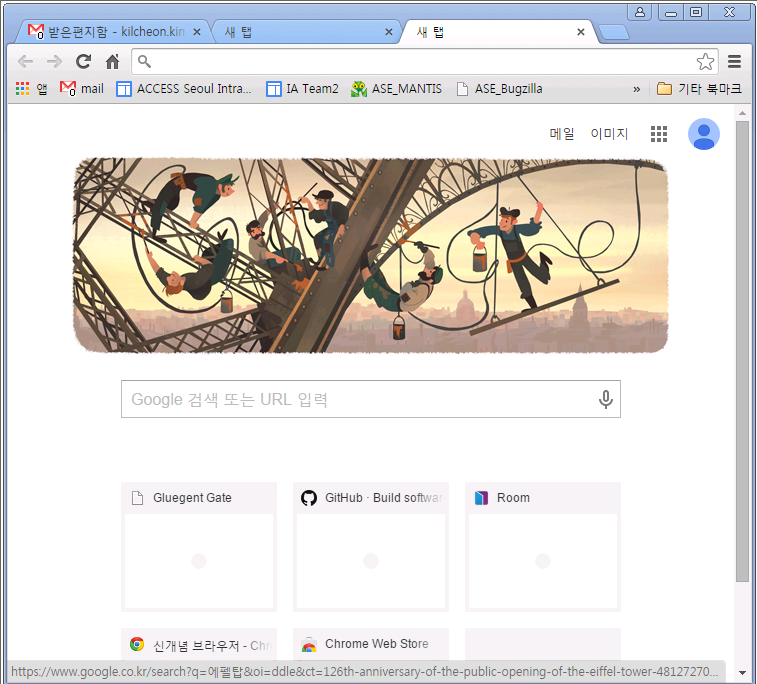Open the GitHub most-visited thumbnail
This screenshot has width=757, height=684.
pos(371,547)
